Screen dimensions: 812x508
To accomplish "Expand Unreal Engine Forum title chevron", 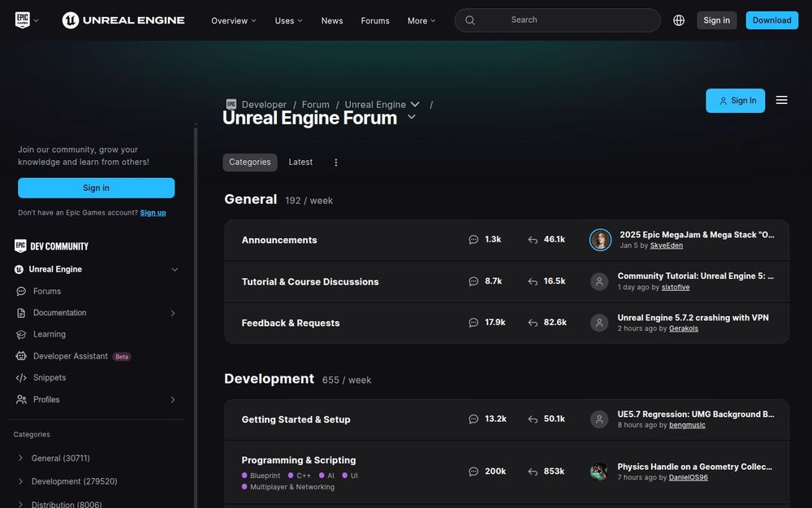I will 412,117.
